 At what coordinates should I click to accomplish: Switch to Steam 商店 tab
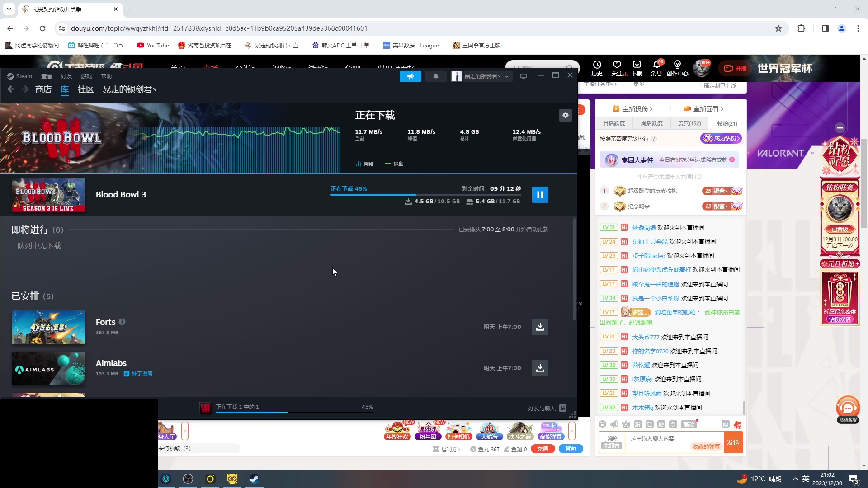pyautogui.click(x=43, y=89)
